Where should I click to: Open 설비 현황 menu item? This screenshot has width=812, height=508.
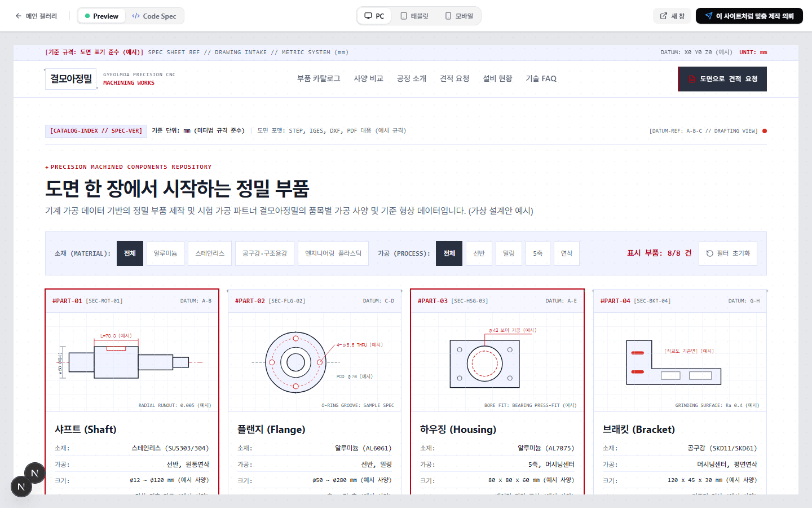tap(497, 78)
